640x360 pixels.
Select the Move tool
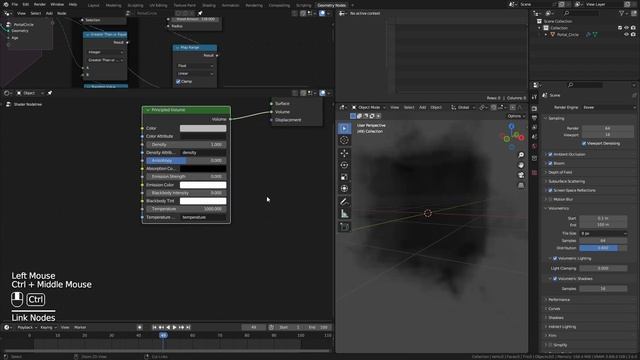click(344, 153)
